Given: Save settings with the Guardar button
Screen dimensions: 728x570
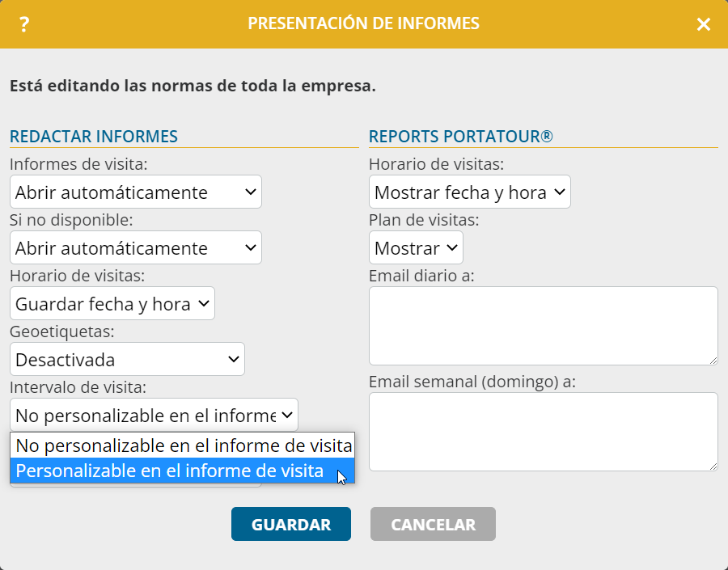Looking at the screenshot, I should [291, 524].
